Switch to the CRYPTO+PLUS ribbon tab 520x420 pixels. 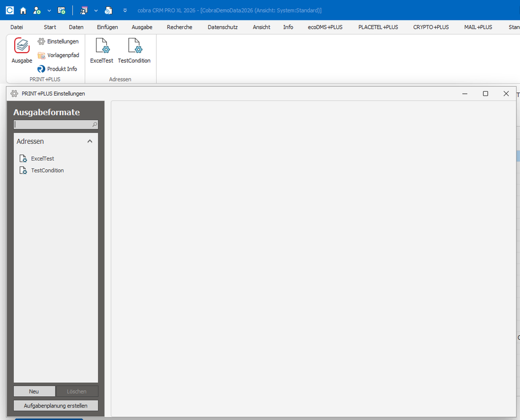[431, 27]
